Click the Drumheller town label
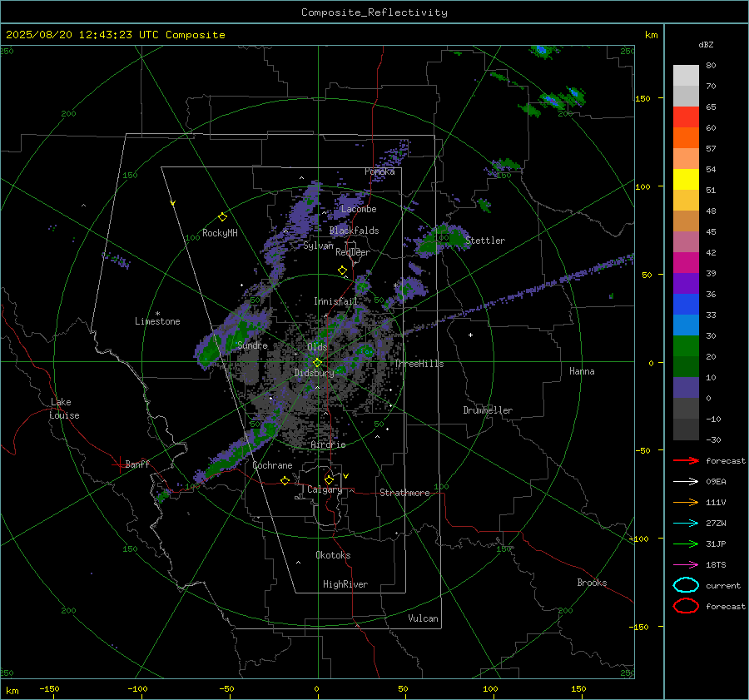Viewport: 749px width, 700px height. [x=488, y=410]
